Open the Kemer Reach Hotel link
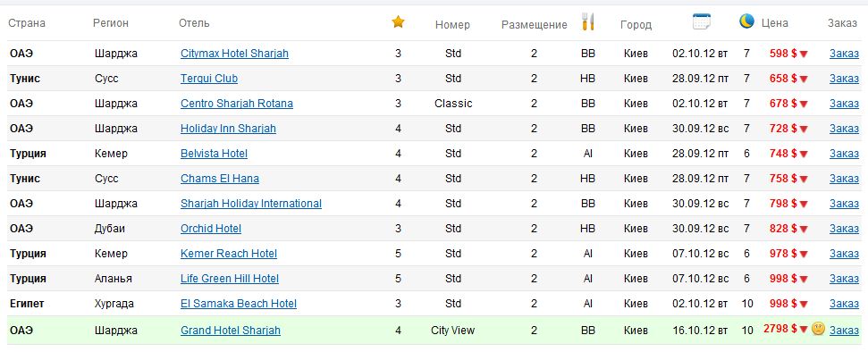The image size is (868, 352). (x=229, y=254)
